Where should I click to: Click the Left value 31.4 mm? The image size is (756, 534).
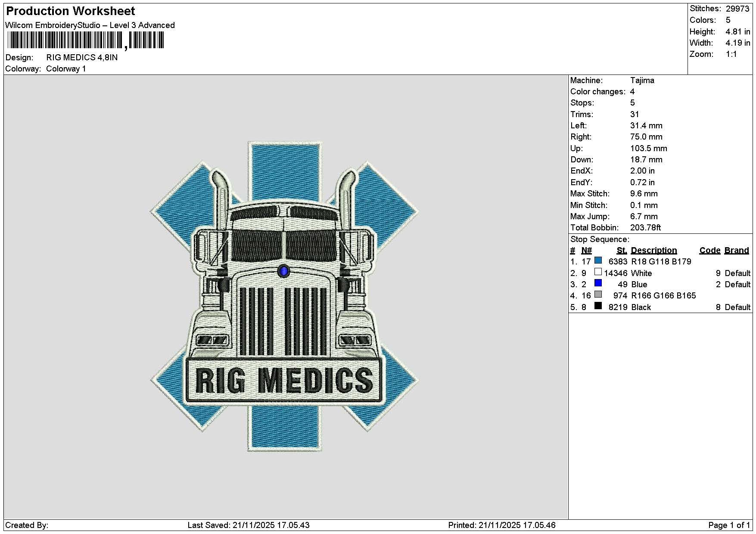[x=646, y=125]
